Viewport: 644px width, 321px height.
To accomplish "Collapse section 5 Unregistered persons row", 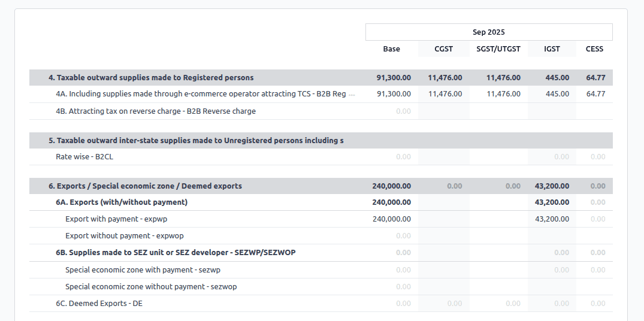I will click(196, 140).
